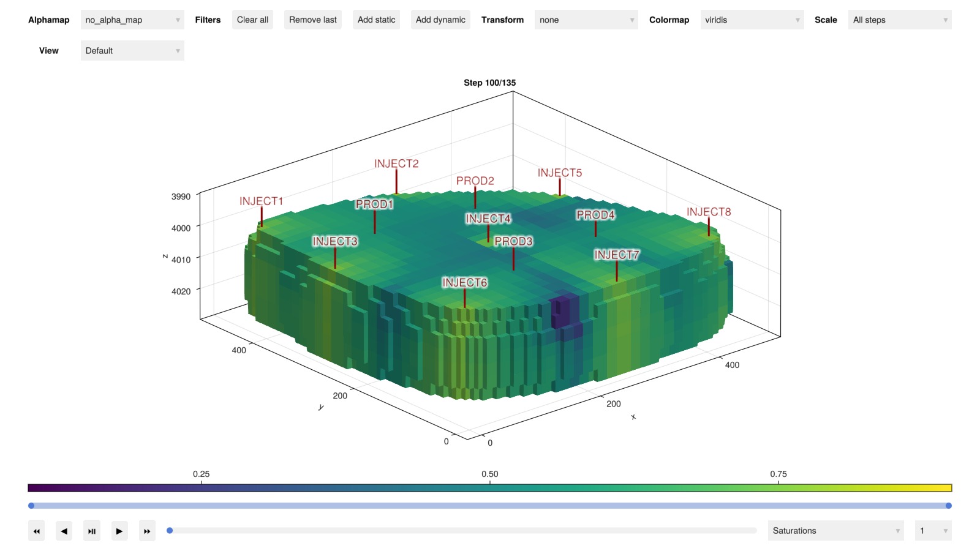Open the phase index dropdown showing 1

(x=932, y=531)
